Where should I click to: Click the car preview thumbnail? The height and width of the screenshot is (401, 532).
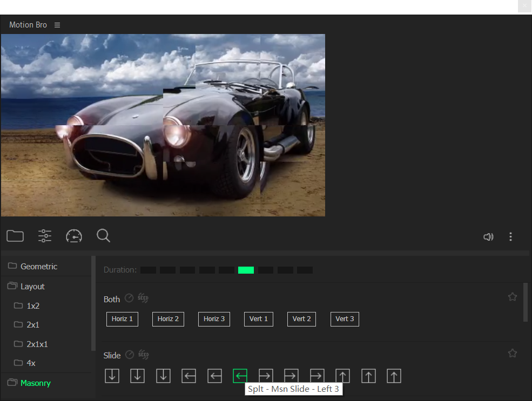point(163,125)
